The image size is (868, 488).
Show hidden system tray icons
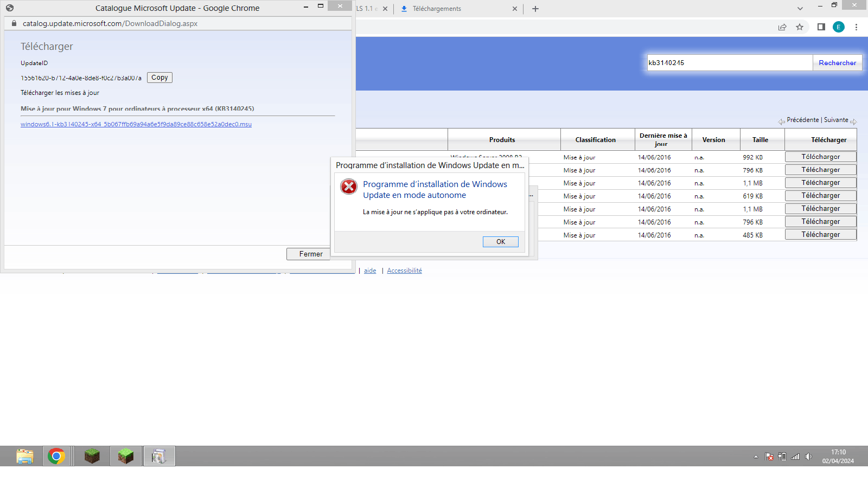coord(756,457)
